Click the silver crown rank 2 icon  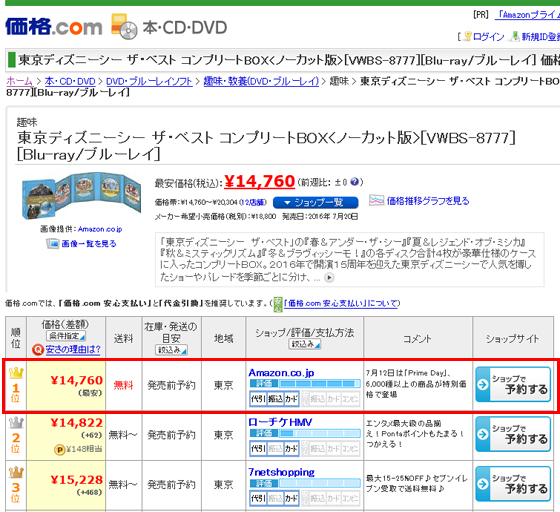[x=16, y=423]
